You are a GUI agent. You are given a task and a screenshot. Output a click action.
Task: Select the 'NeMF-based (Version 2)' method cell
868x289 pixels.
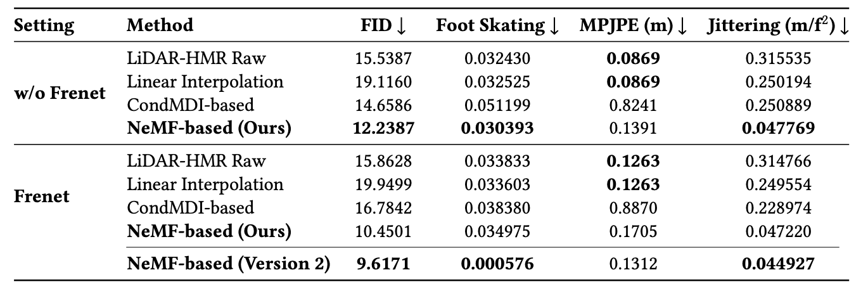pyautogui.click(x=229, y=264)
